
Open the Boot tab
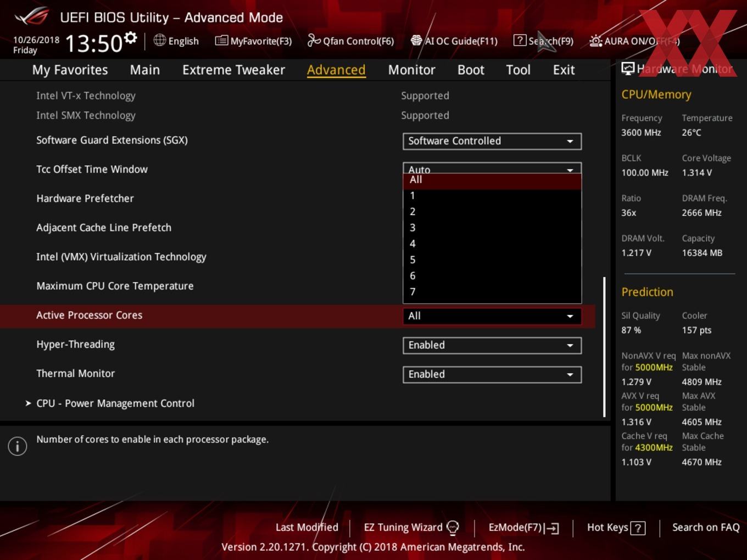point(471,70)
